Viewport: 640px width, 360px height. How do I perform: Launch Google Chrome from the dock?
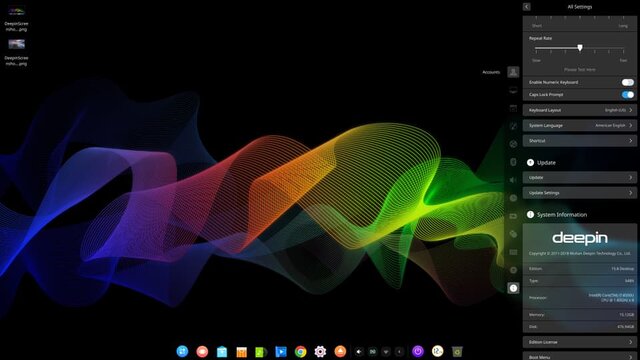coord(300,351)
